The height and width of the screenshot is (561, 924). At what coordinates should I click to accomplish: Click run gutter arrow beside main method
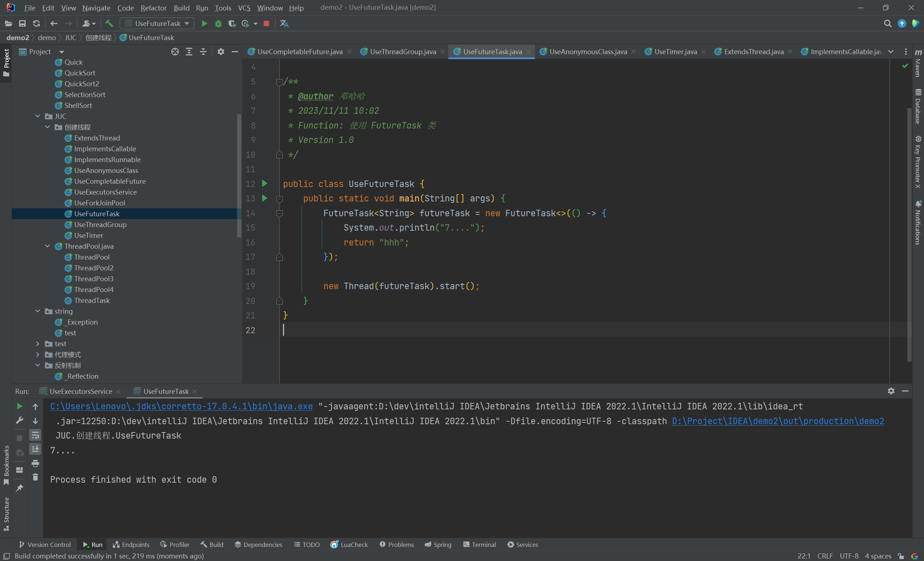pyautogui.click(x=265, y=198)
